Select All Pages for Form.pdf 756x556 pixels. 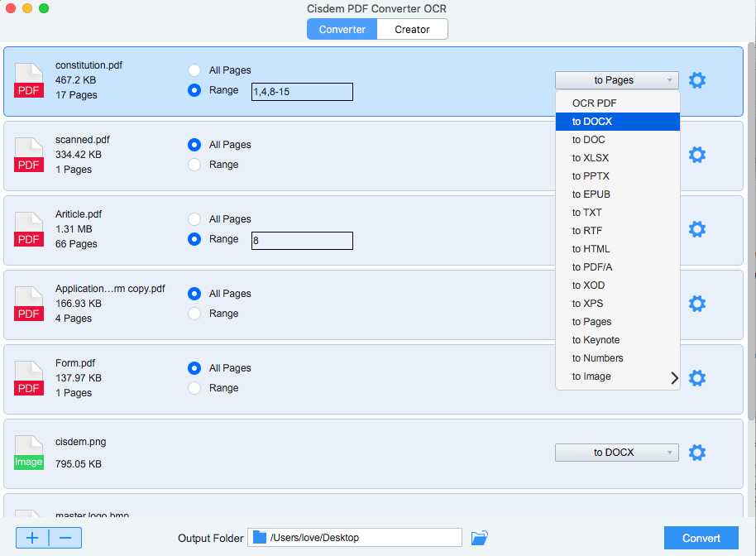point(194,368)
